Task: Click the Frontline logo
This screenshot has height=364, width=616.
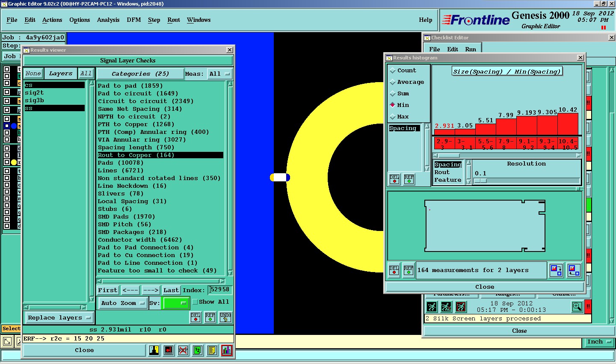Action: coord(476,20)
